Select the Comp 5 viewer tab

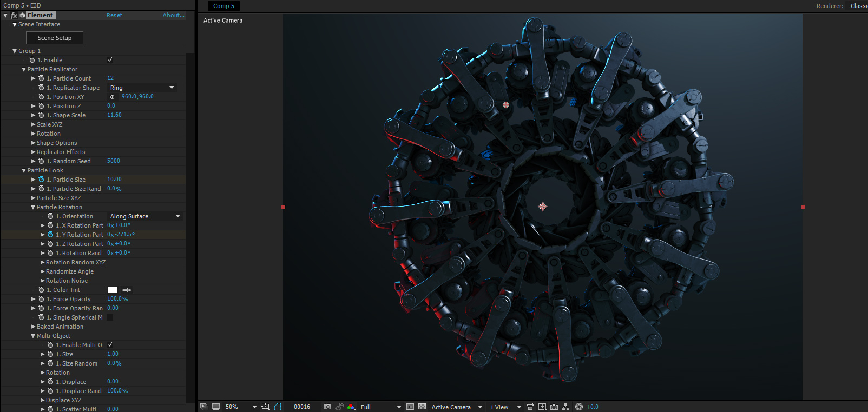click(x=223, y=6)
